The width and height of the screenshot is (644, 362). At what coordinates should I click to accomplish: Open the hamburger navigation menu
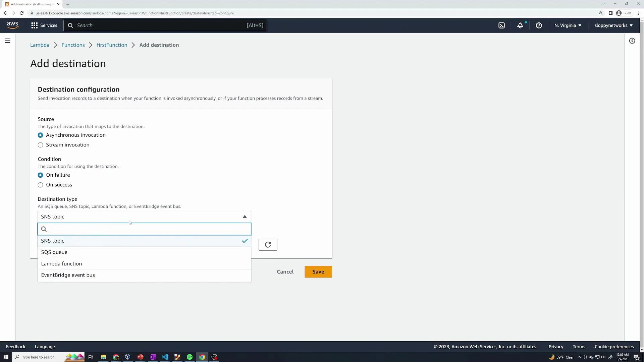click(x=7, y=41)
